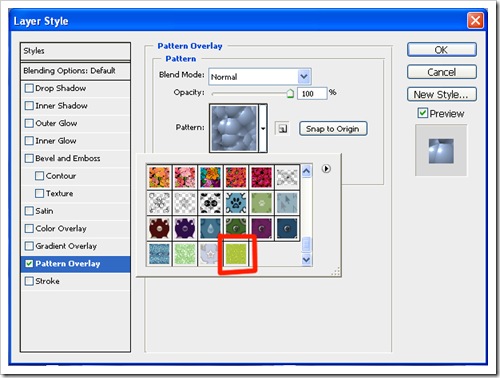Enable the Stroke checkbox
The height and width of the screenshot is (378, 500).
(29, 281)
